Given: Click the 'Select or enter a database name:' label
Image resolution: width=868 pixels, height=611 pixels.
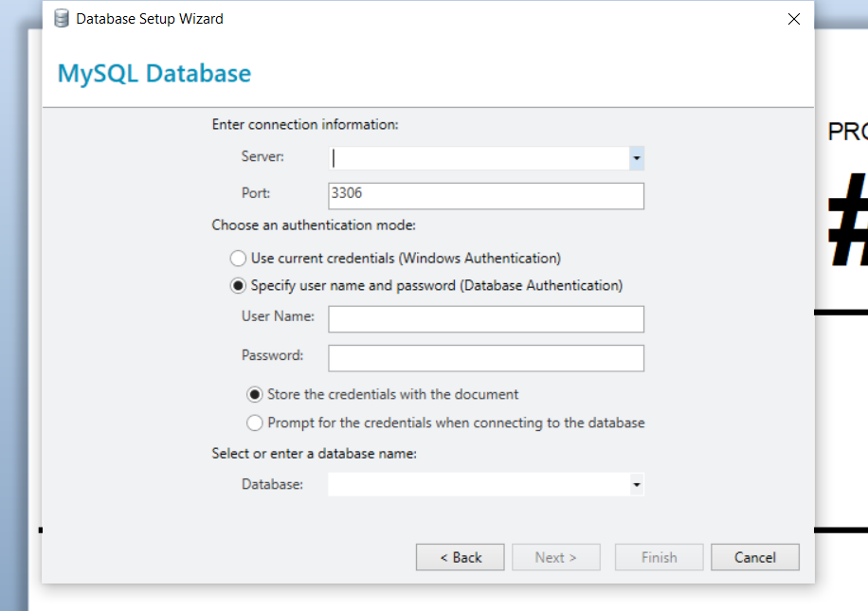Looking at the screenshot, I should (315, 454).
